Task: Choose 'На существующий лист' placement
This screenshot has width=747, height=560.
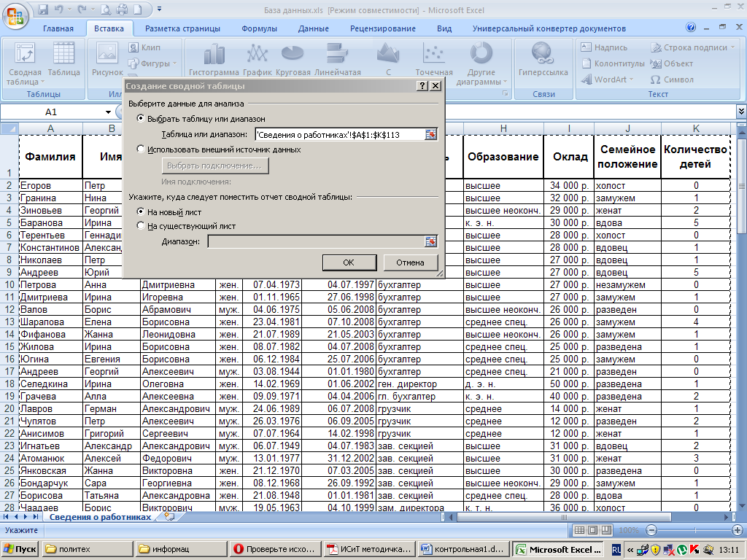Action: (x=186, y=226)
